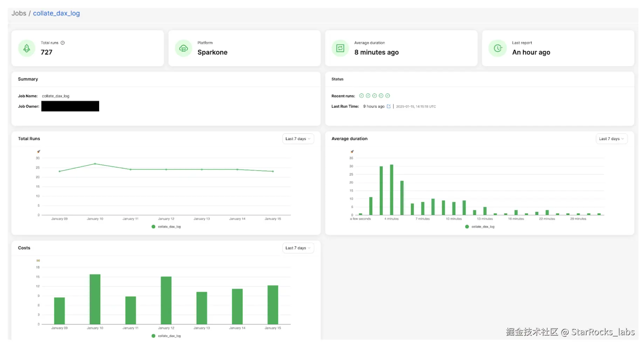The width and height of the screenshot is (644, 346).
Task: Click the '727' total runs value
Action: click(47, 52)
